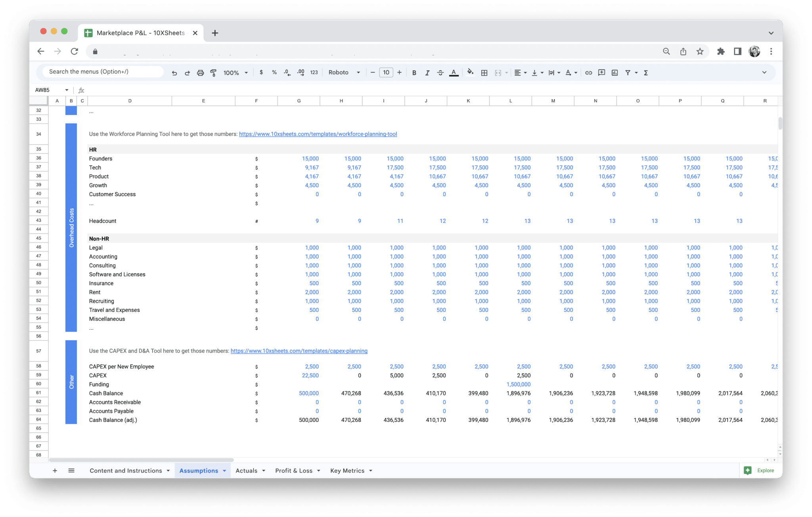This screenshot has width=812, height=517.
Task: Open the workforce-planning-tool link
Action: [x=318, y=134]
